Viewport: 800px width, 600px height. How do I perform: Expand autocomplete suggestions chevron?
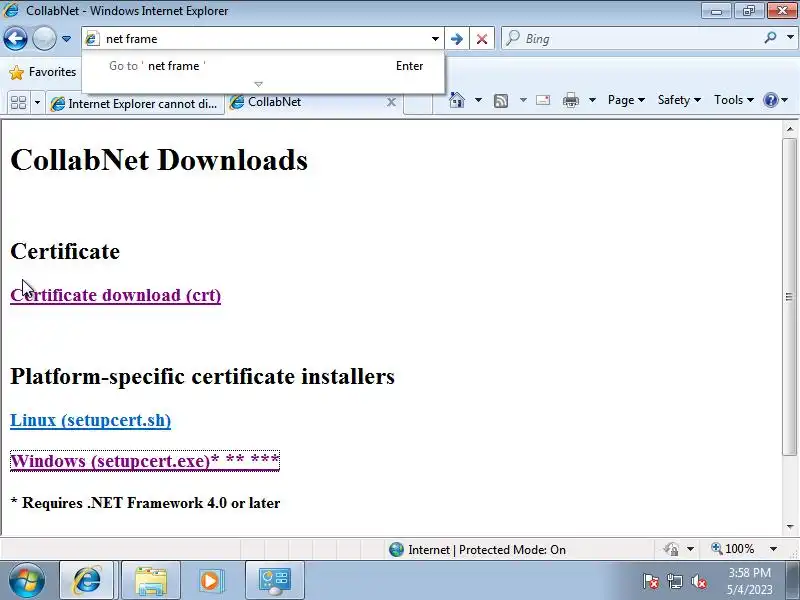259,84
